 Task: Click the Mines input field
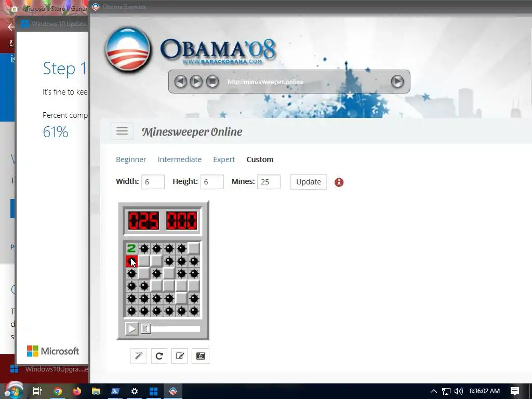click(x=269, y=182)
